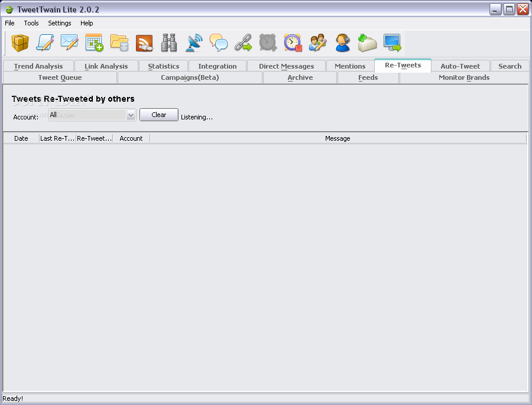Click the gray alarm clock icon

[x=268, y=43]
